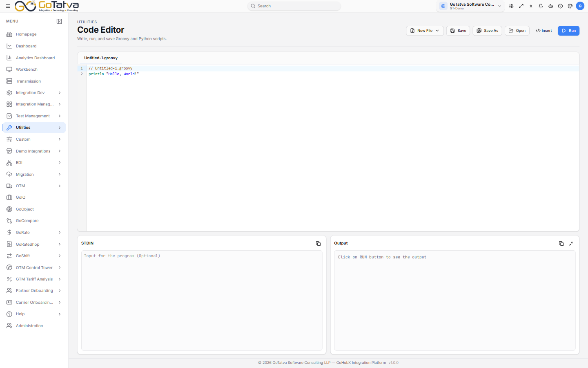Image resolution: width=588 pixels, height=368 pixels.
Task: Expand Migration submenu chevron
Action: (60, 175)
